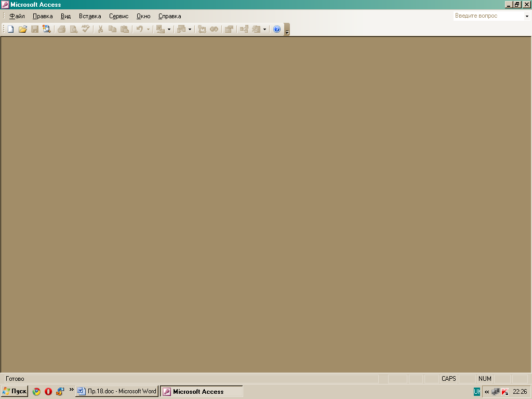Open the Сервис menu
This screenshot has width=532, height=399.
[119, 16]
